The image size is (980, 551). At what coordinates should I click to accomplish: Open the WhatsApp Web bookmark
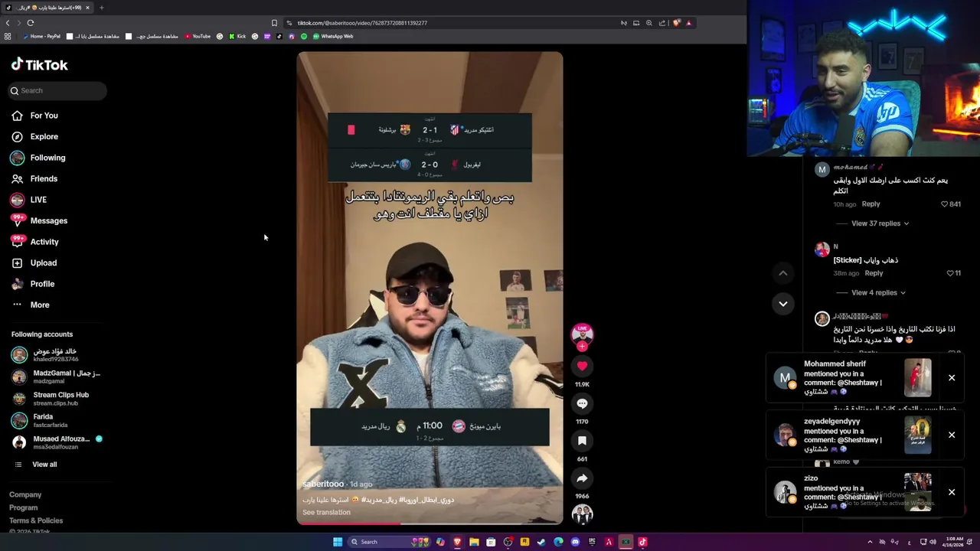coord(332,36)
